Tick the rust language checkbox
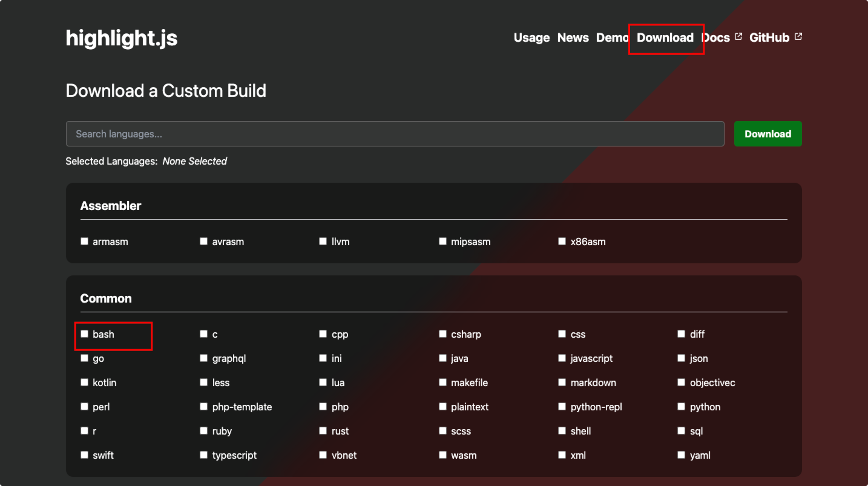This screenshot has width=868, height=486. pos(323,431)
